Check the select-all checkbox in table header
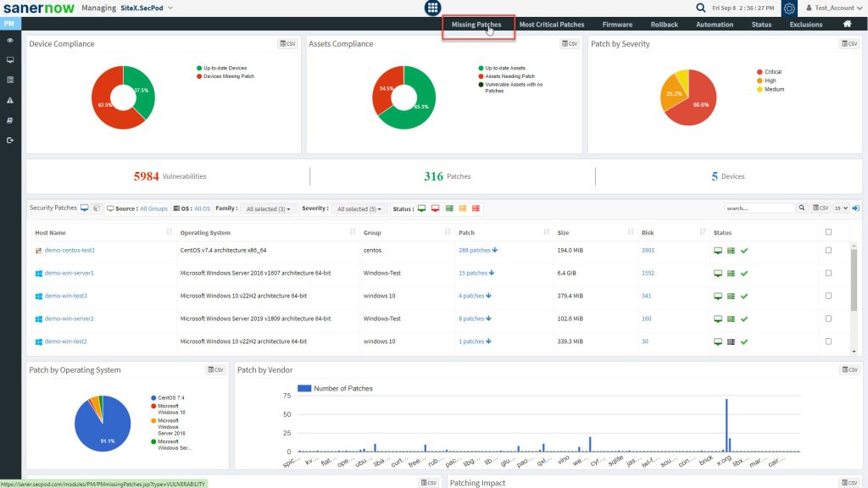The width and height of the screenshot is (868, 488). pos(828,232)
